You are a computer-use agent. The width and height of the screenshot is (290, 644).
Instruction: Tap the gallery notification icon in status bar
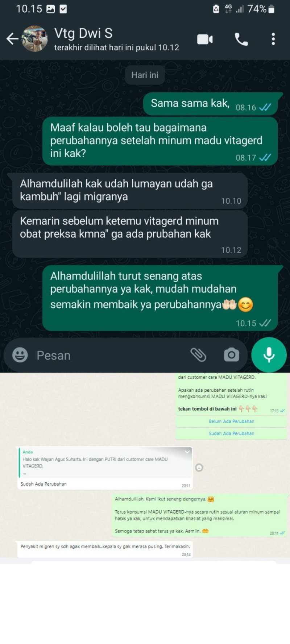tap(51, 9)
